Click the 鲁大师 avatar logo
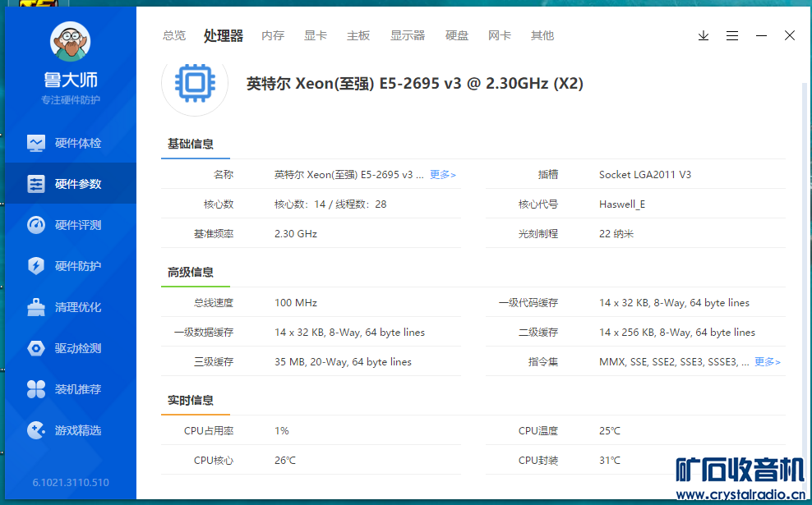The height and width of the screenshot is (505, 812). tap(70, 43)
